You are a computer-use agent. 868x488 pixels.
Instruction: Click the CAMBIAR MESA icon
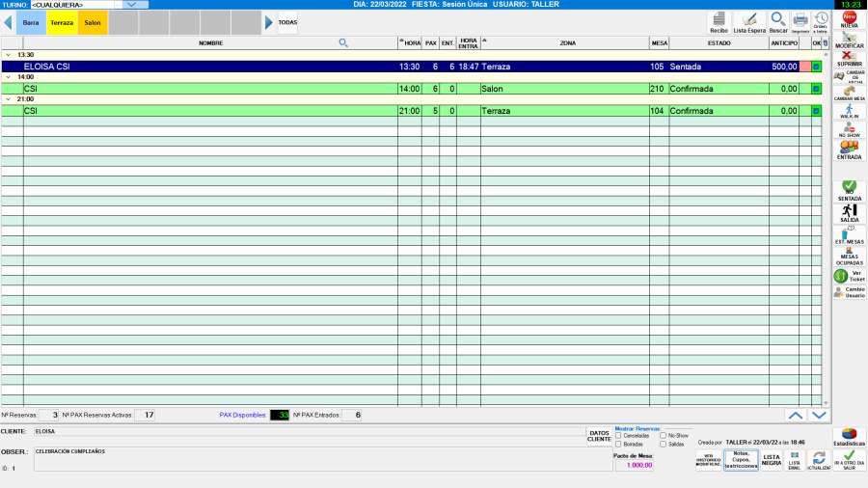click(x=849, y=94)
